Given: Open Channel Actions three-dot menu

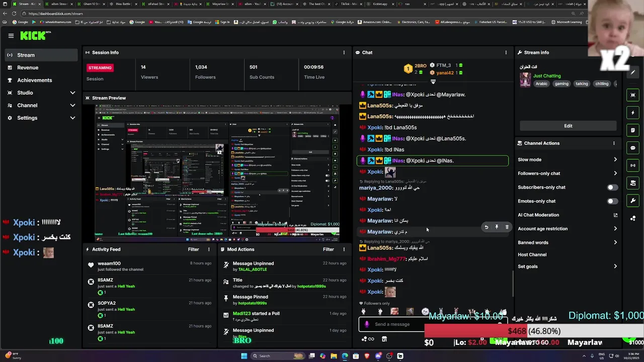Looking at the screenshot, I should [614, 143].
